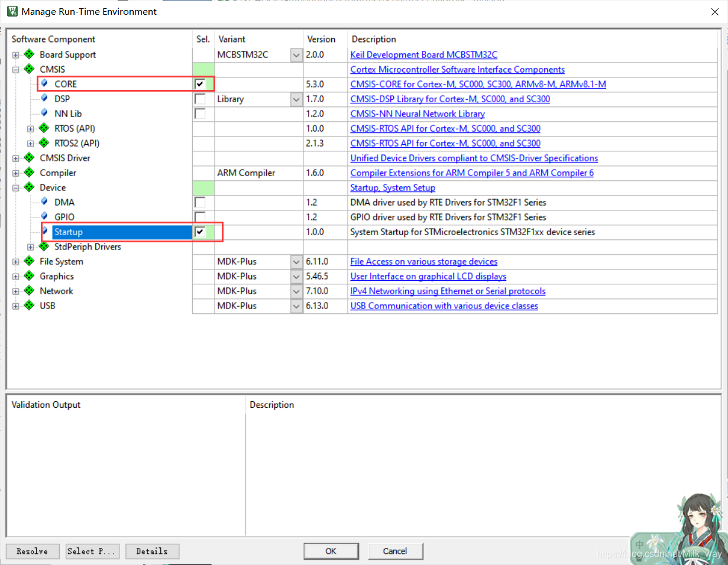Click the Software Component column header
This screenshot has height=565, width=728.
pyautogui.click(x=53, y=39)
